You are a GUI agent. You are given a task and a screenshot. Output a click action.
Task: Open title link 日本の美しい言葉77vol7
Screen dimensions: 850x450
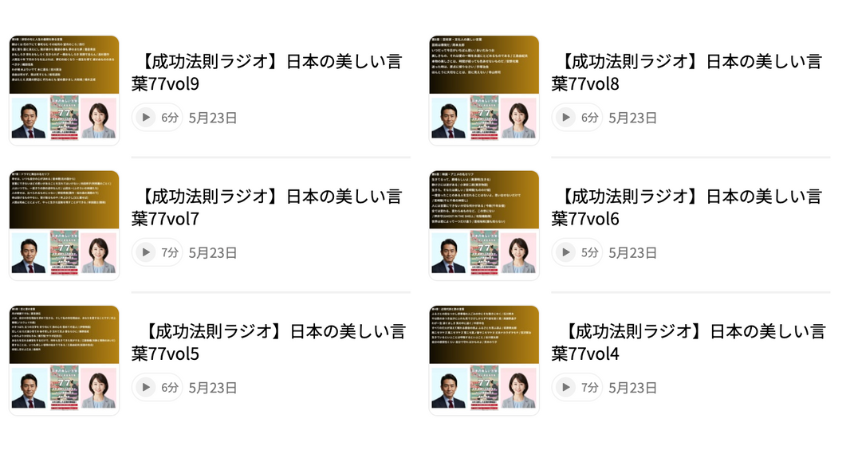click(x=267, y=208)
